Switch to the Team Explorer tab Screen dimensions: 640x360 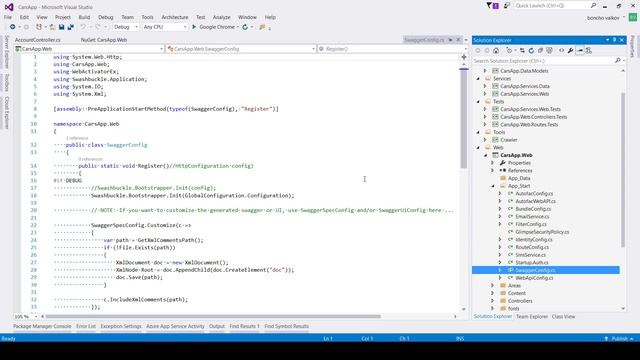coord(532,317)
